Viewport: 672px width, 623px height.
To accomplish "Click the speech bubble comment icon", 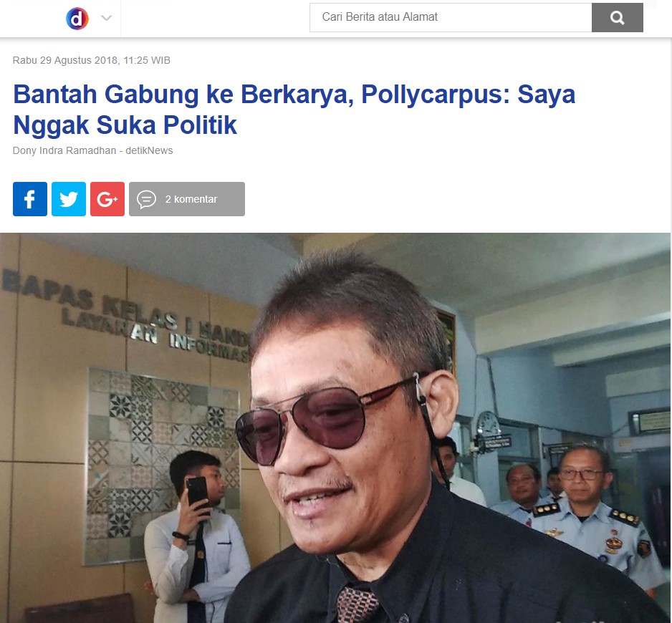I will (x=146, y=199).
